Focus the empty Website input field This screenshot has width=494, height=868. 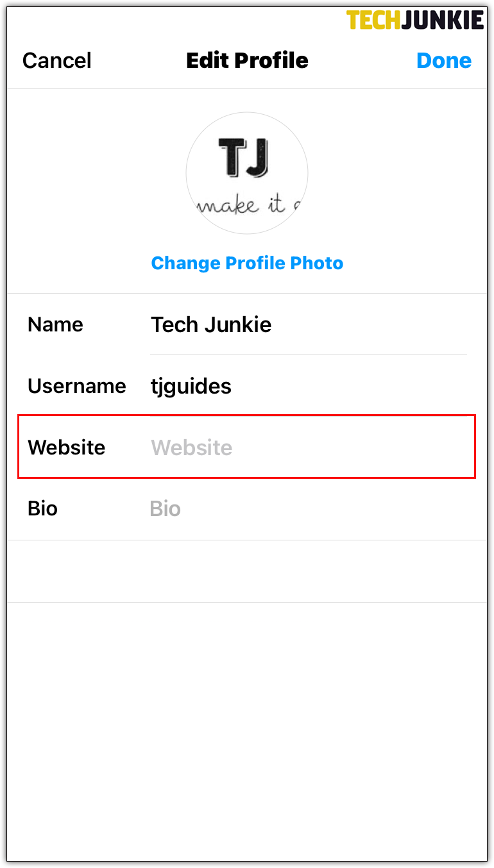308,447
